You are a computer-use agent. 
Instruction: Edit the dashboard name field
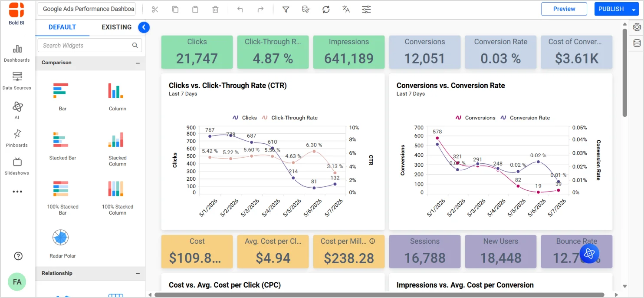[x=87, y=9]
